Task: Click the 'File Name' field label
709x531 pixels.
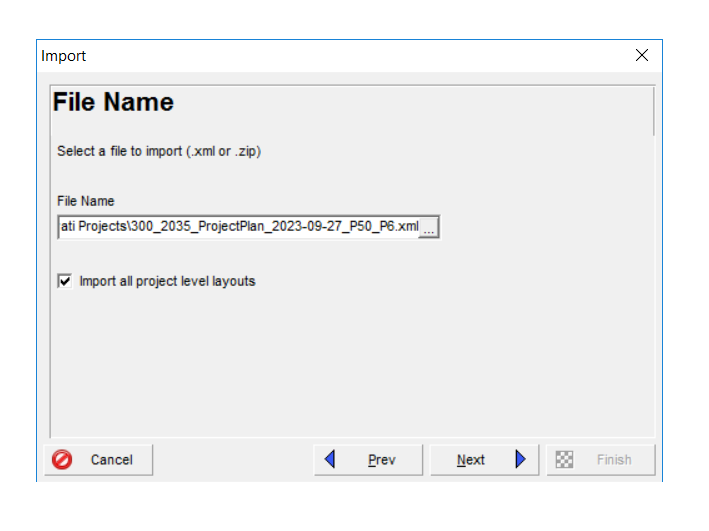Action: coord(85,201)
